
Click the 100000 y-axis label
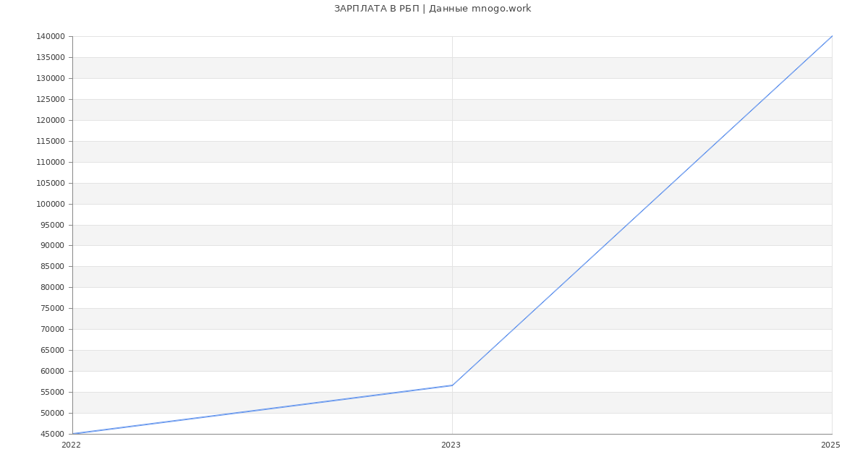[x=51, y=204]
